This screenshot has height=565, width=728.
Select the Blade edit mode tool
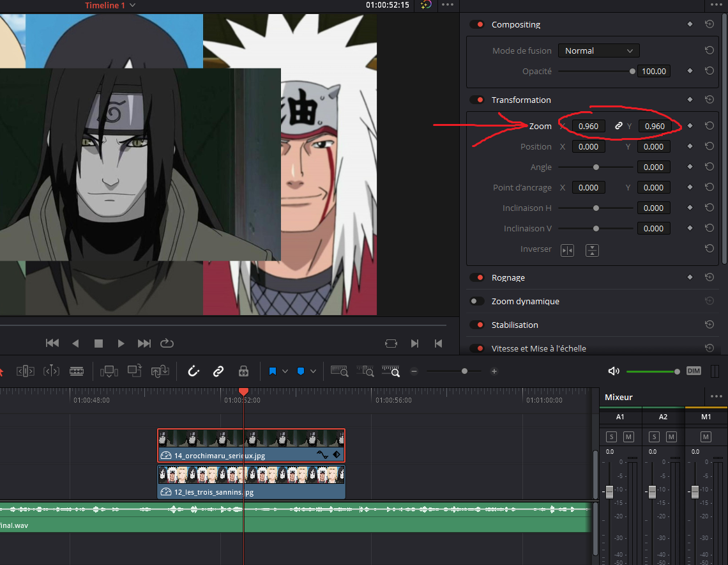77,371
